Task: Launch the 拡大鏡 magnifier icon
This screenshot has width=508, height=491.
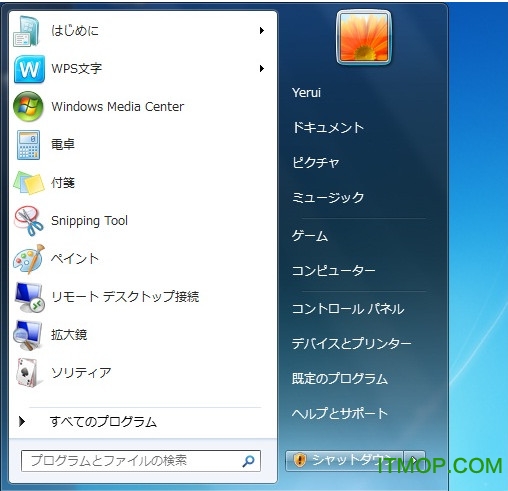Action: pyautogui.click(x=28, y=335)
